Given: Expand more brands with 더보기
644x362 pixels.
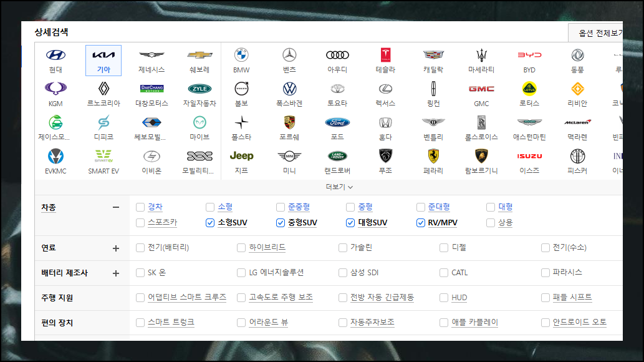Looking at the screenshot, I should pyautogui.click(x=339, y=187).
